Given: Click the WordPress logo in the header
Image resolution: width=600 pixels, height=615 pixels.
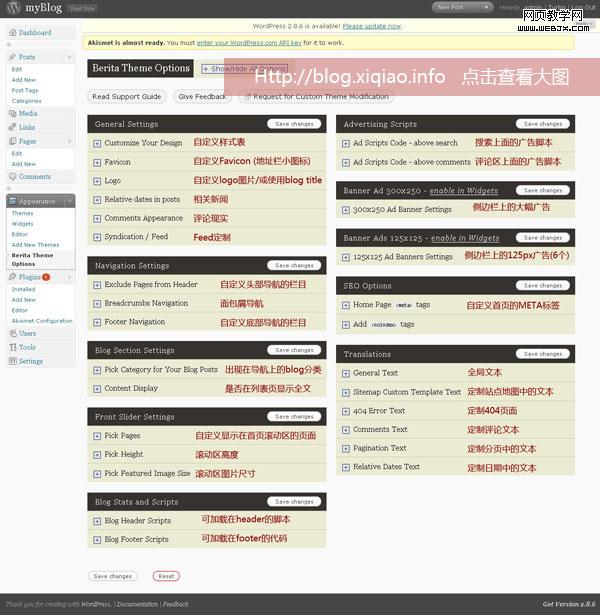Looking at the screenshot, I should [12, 8].
